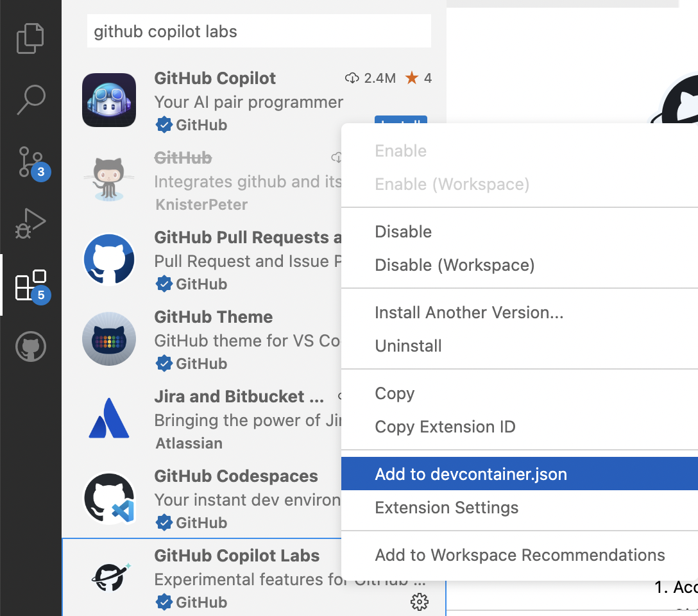Choose Install Another Version from the menu
This screenshot has width=698, height=616.
[x=469, y=312]
